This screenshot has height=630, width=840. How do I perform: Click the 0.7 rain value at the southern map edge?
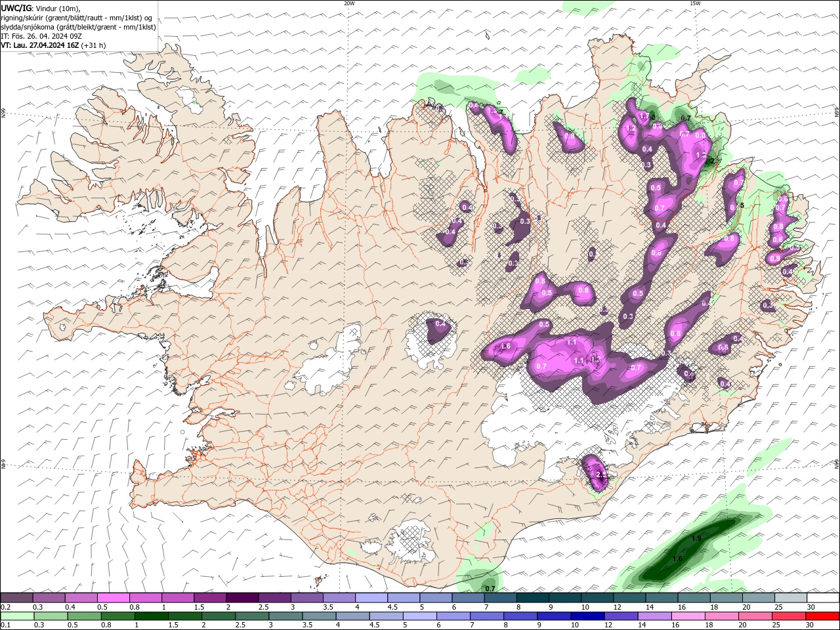click(490, 589)
